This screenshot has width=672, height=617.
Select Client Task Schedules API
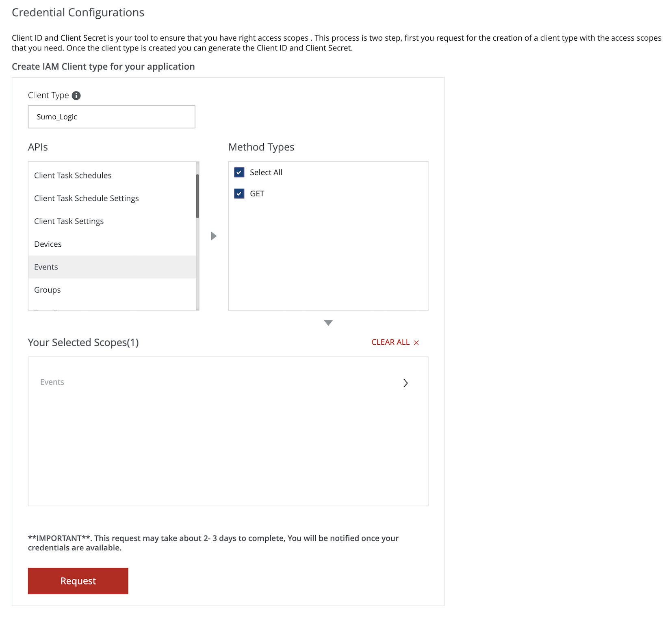pos(73,175)
